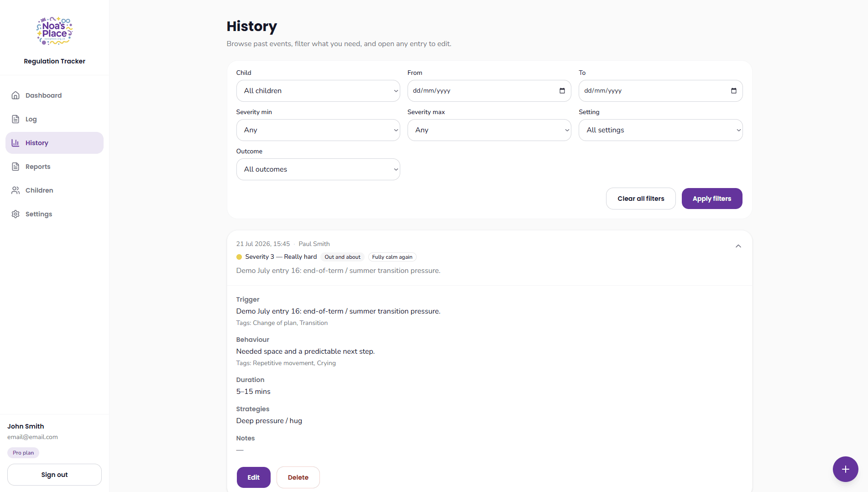Click the Log document icon
This screenshot has height=492, width=868.
tap(16, 119)
